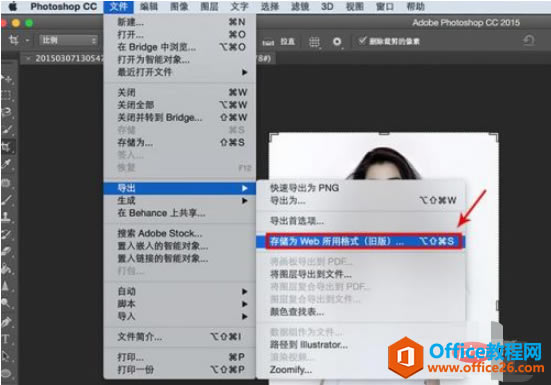The height and width of the screenshot is (385, 551).
Task: Open the 图像 menu
Action: [179, 6]
